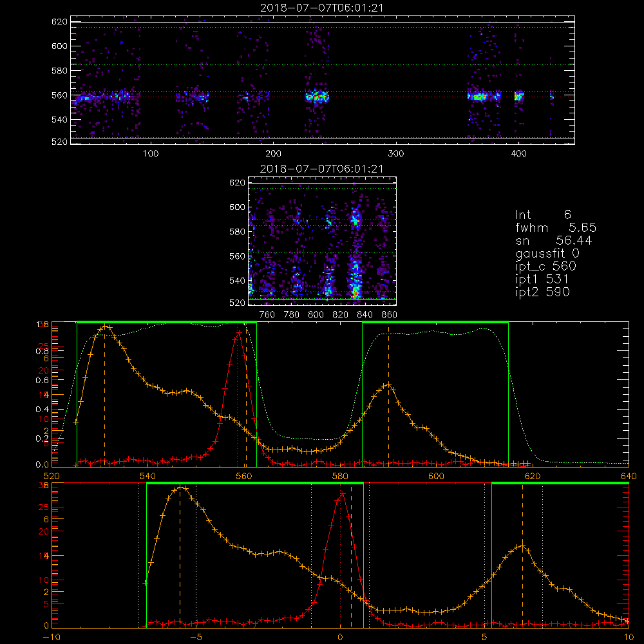Select the 'sn 56.44' readout line

pos(554,240)
